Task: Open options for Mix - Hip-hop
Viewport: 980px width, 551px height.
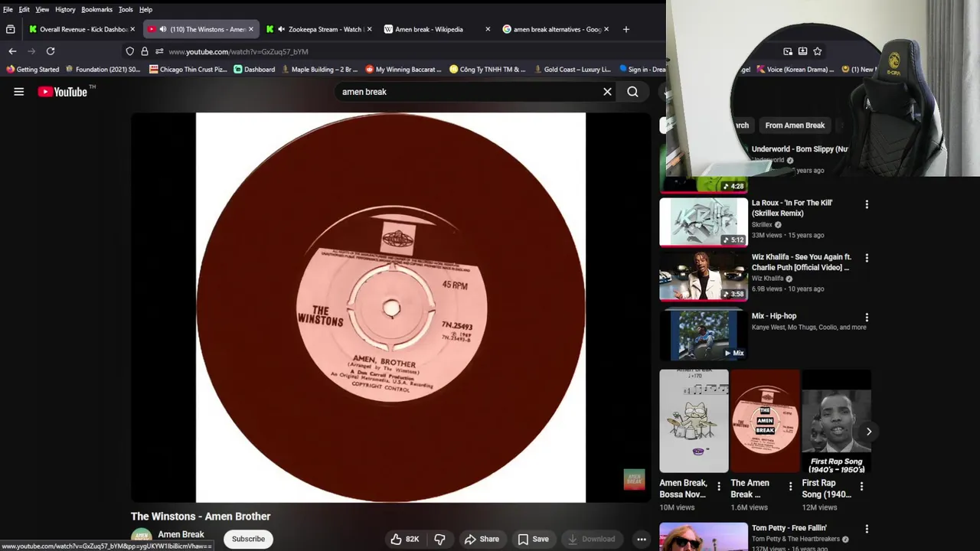Action: 867,317
